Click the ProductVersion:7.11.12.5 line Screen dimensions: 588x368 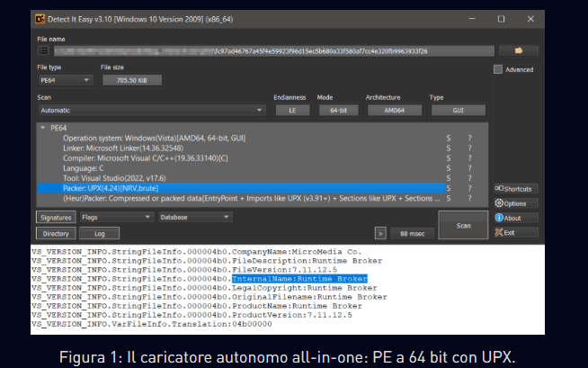[192, 315]
